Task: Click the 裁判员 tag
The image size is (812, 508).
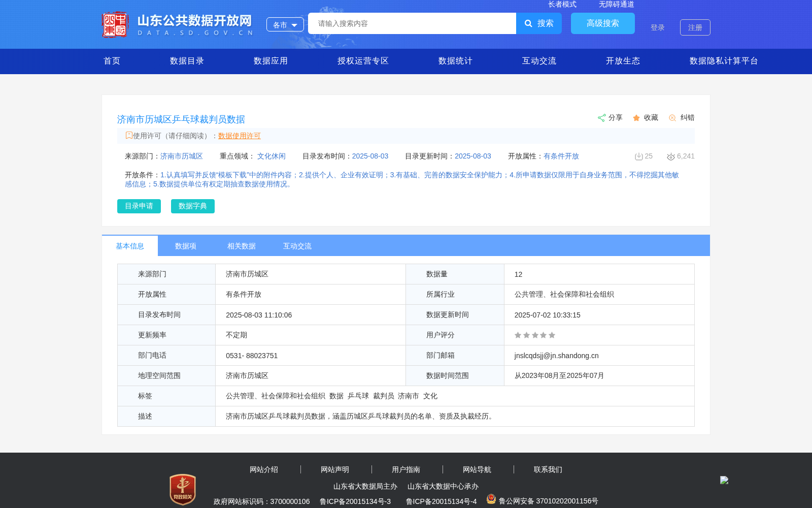Action: [x=384, y=396]
